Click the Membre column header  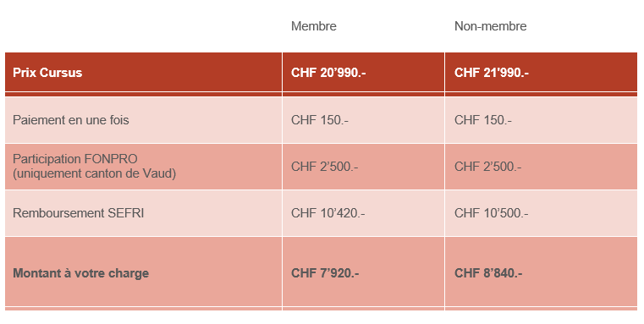point(313,26)
